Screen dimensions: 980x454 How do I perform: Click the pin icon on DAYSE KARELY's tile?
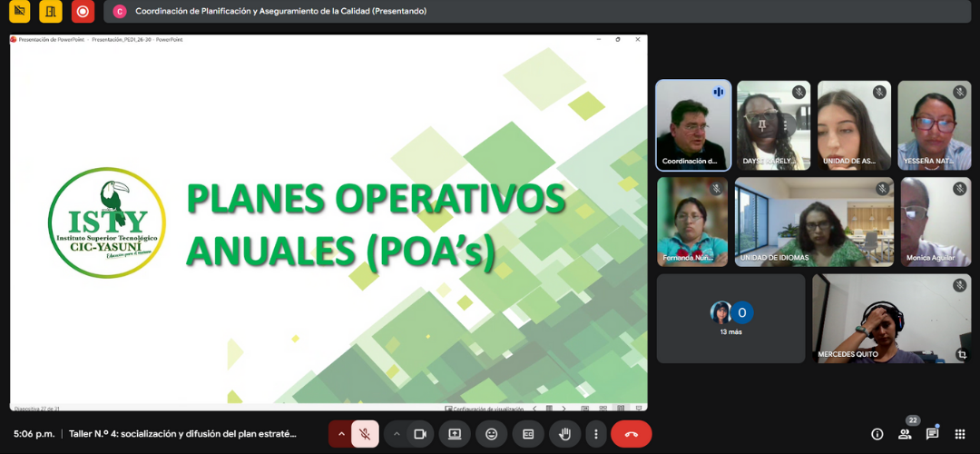click(x=762, y=124)
